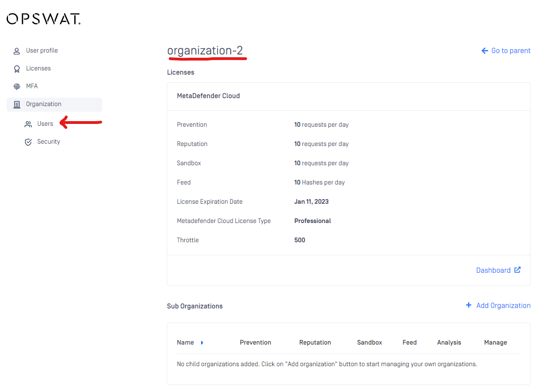Click the Security shield check icon

point(28,142)
